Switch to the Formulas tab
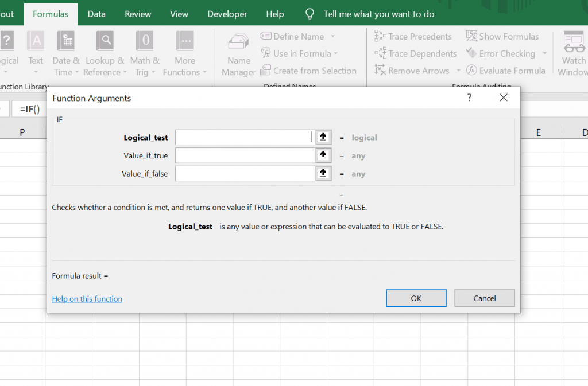 click(51, 14)
